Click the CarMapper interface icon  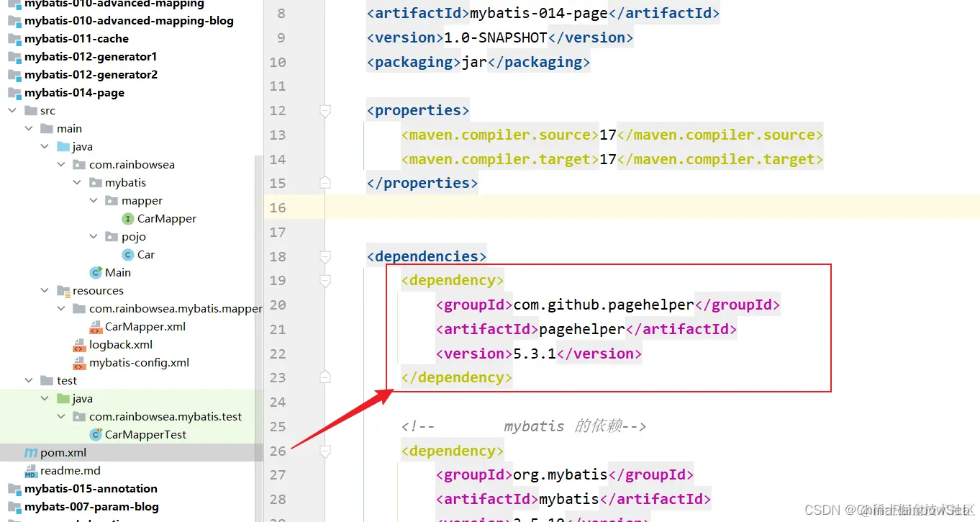point(128,219)
